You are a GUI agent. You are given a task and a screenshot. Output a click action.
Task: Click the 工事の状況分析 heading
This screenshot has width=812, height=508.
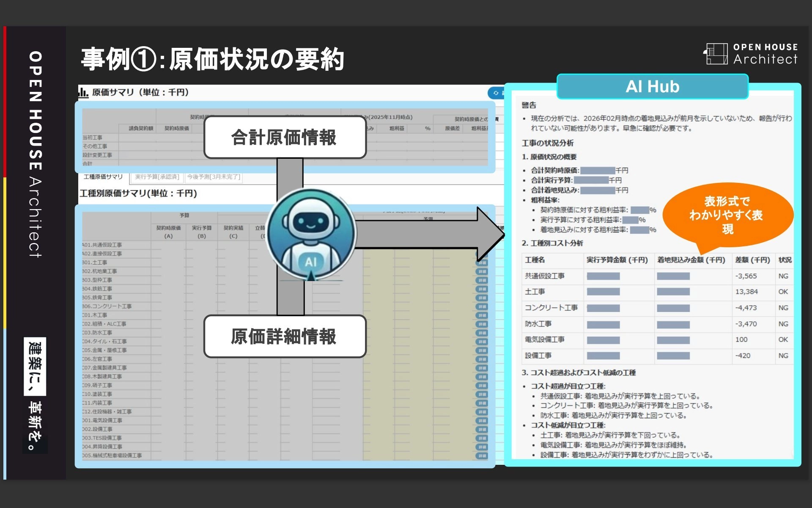coord(548,143)
